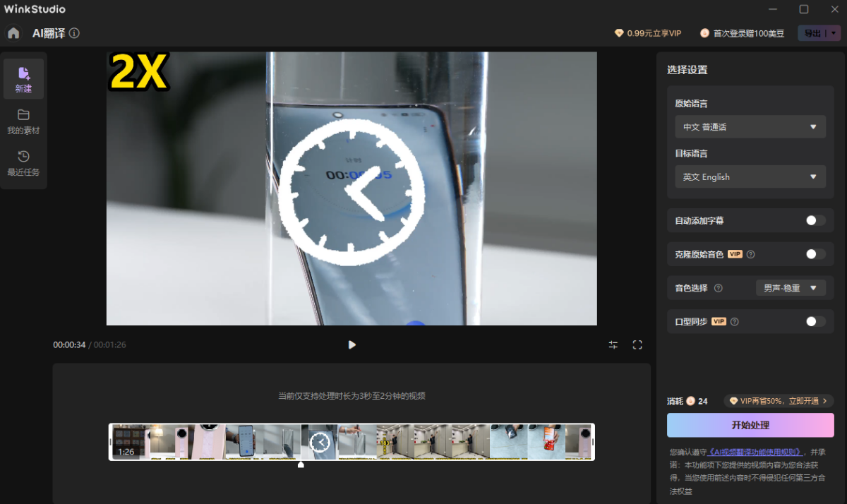Image resolution: width=847 pixels, height=504 pixels.
Task: Play the video preview
Action: 352,344
